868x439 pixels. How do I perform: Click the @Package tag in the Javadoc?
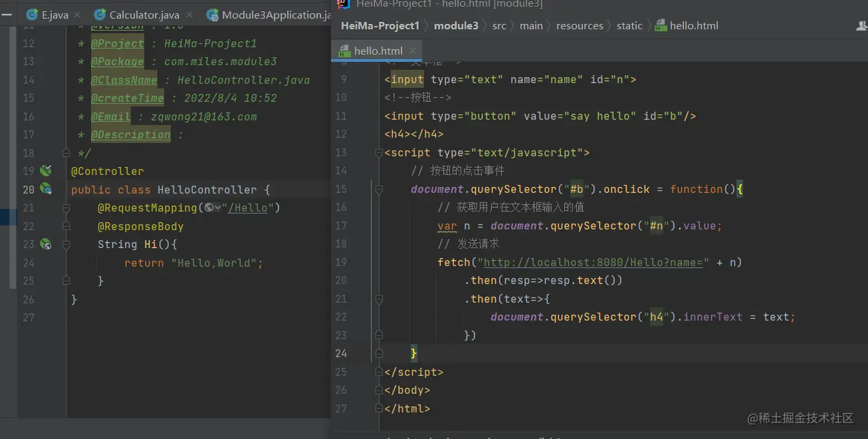[118, 61]
